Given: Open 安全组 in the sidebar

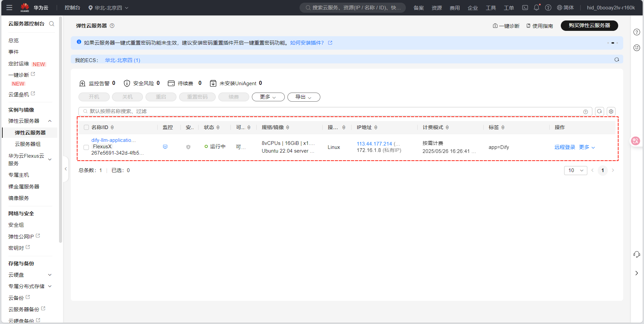Looking at the screenshot, I should [16, 225].
